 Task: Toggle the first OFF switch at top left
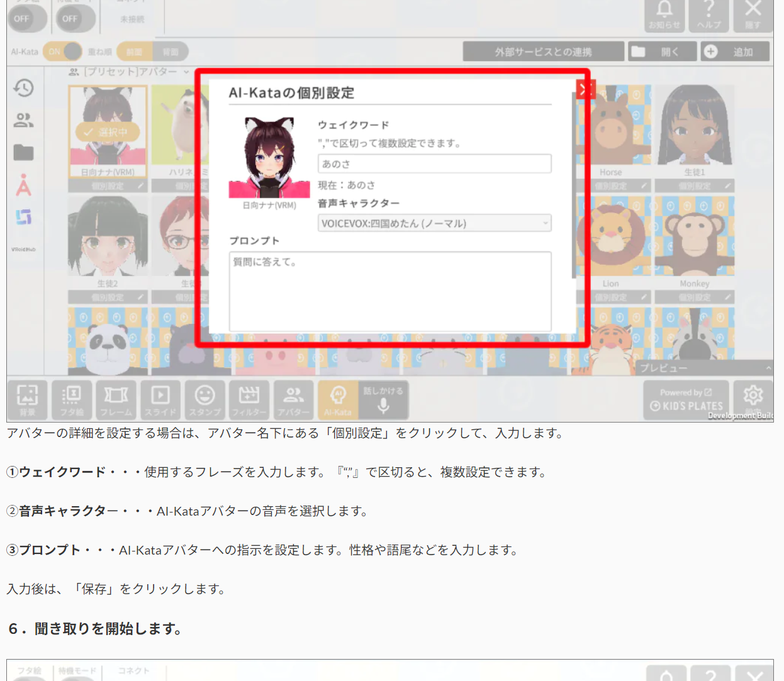(x=26, y=18)
